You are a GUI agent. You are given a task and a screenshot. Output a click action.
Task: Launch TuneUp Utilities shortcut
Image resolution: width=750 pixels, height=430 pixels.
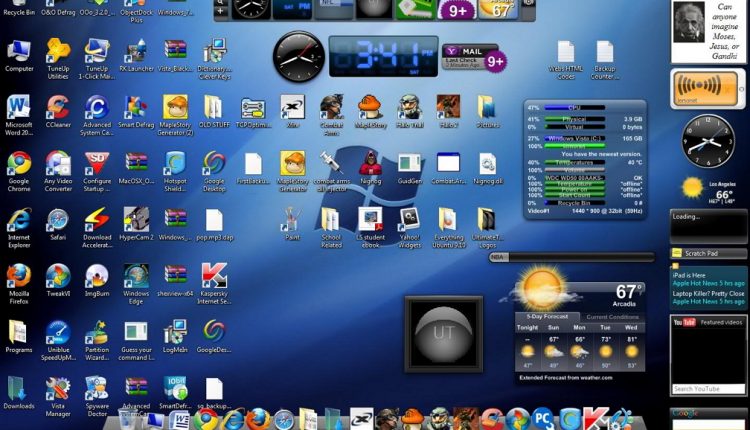coord(58,58)
